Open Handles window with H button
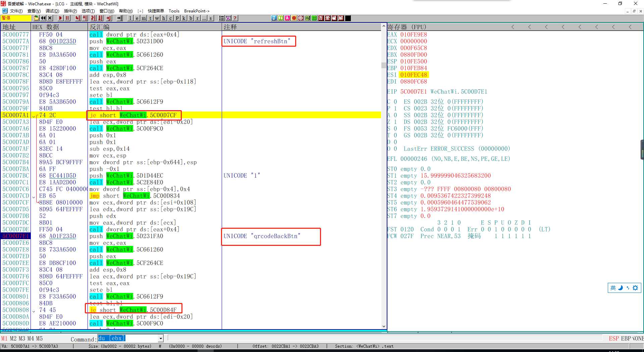644x352 pixels. (164, 18)
